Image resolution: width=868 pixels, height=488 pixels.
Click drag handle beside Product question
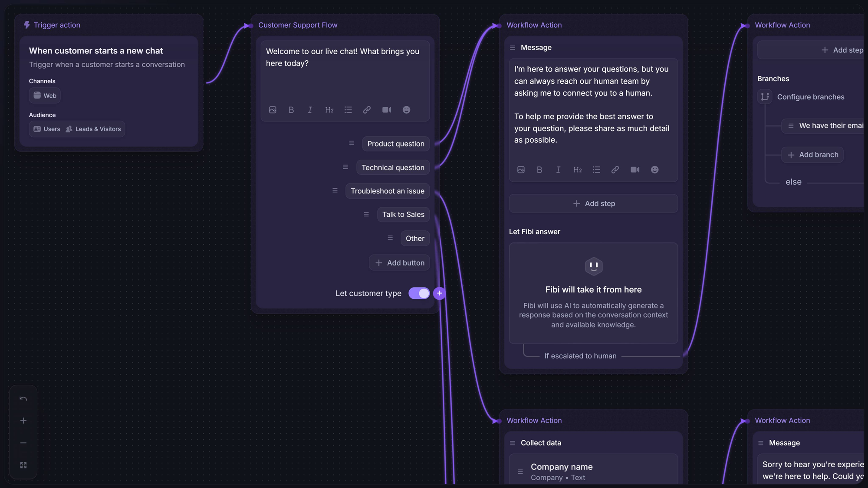click(352, 143)
